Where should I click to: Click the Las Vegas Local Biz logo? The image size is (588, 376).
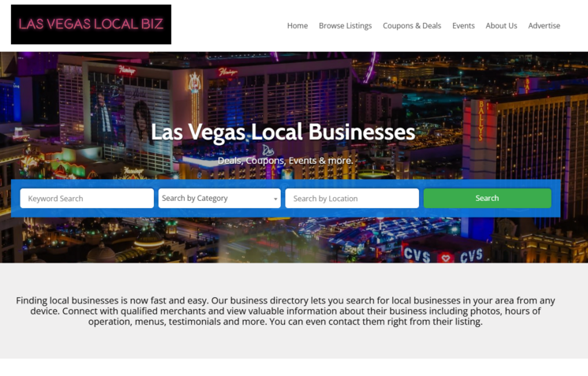tap(91, 24)
